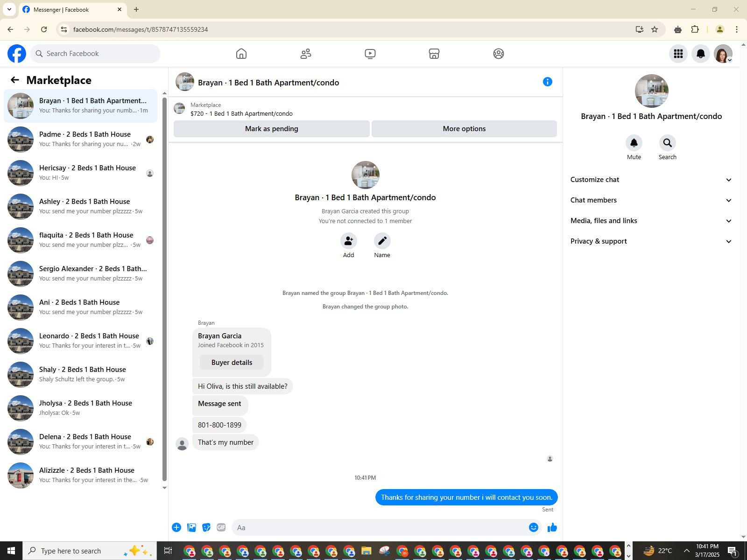747x560 pixels.
Task: Open the Jholysa 2 Beds 1 Bath House chat
Action: click(x=81, y=408)
